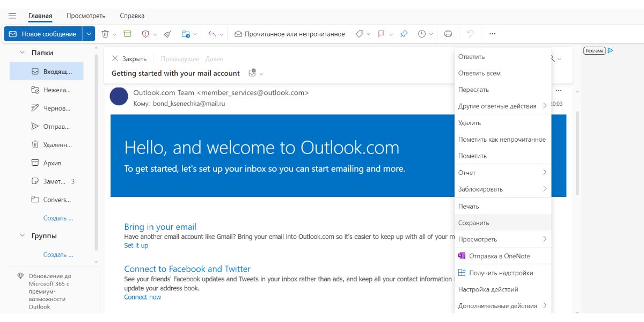The height and width of the screenshot is (322, 644).
Task: Click the mail category icon beside subject
Action: (x=252, y=73)
